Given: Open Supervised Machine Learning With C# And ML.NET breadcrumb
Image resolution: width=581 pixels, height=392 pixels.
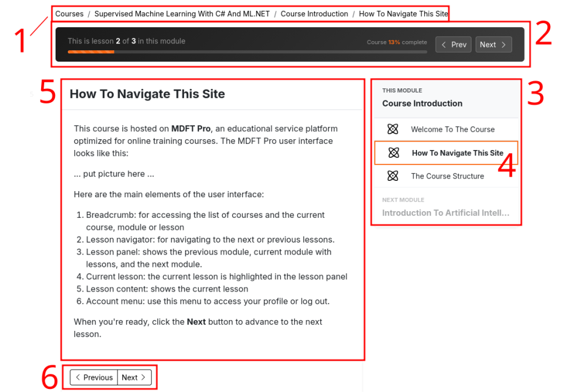Looking at the screenshot, I should [182, 14].
